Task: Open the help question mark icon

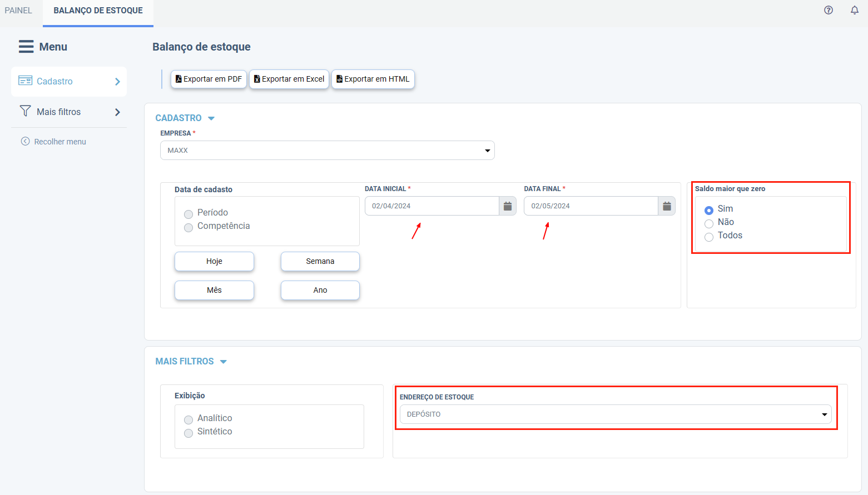Action: click(x=829, y=10)
